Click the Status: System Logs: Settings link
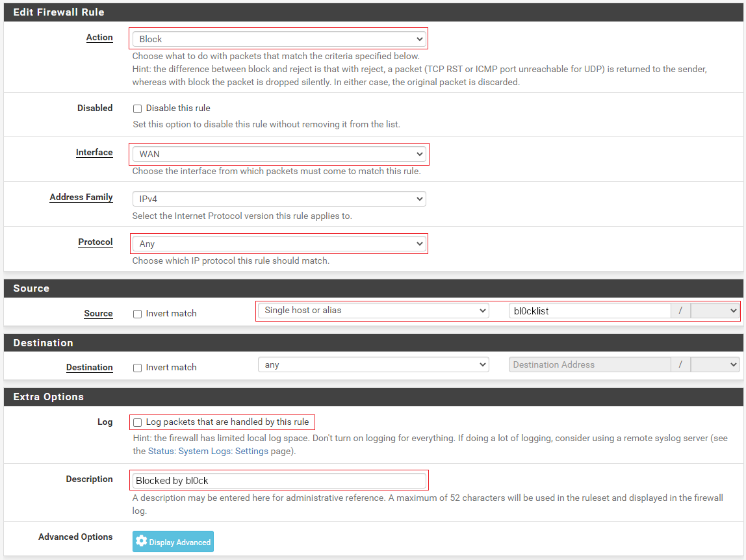Screen dimensions: 746x560 [208, 451]
